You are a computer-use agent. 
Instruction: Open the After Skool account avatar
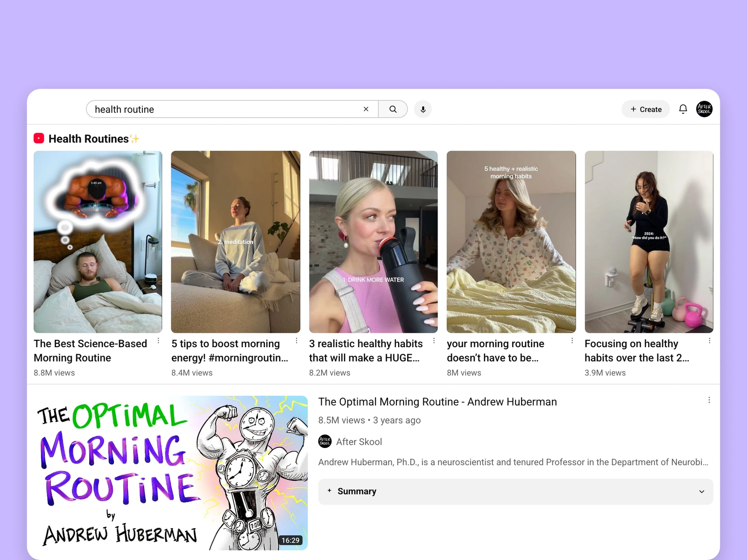click(x=705, y=109)
